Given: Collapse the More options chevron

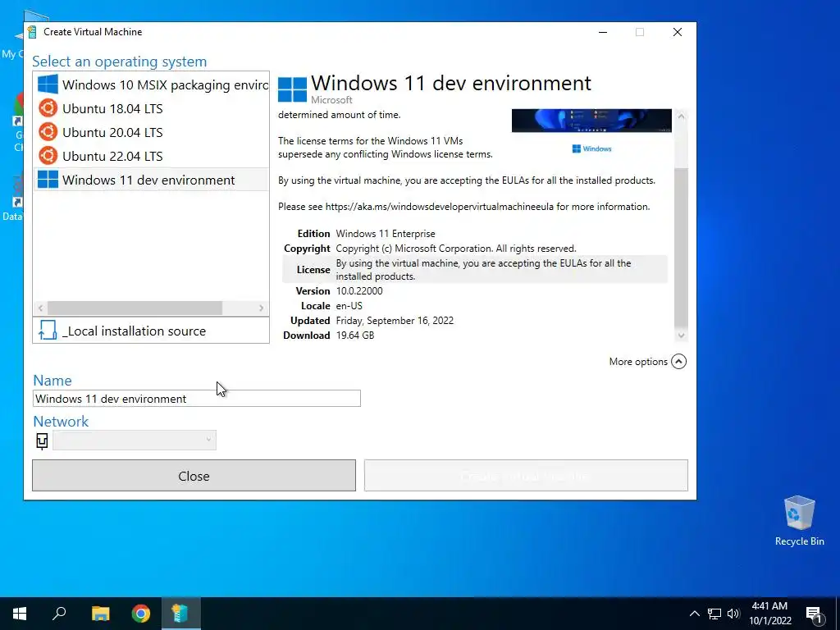Looking at the screenshot, I should pyautogui.click(x=678, y=362).
